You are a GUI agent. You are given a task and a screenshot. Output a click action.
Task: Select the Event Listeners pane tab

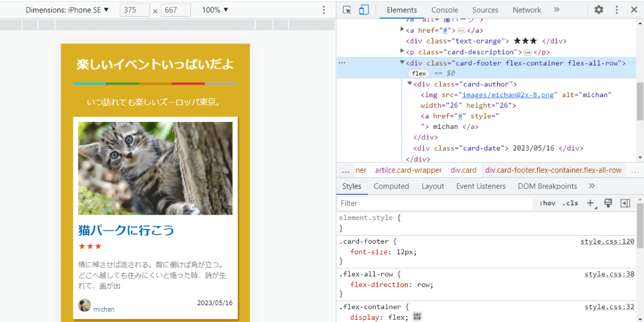click(481, 186)
